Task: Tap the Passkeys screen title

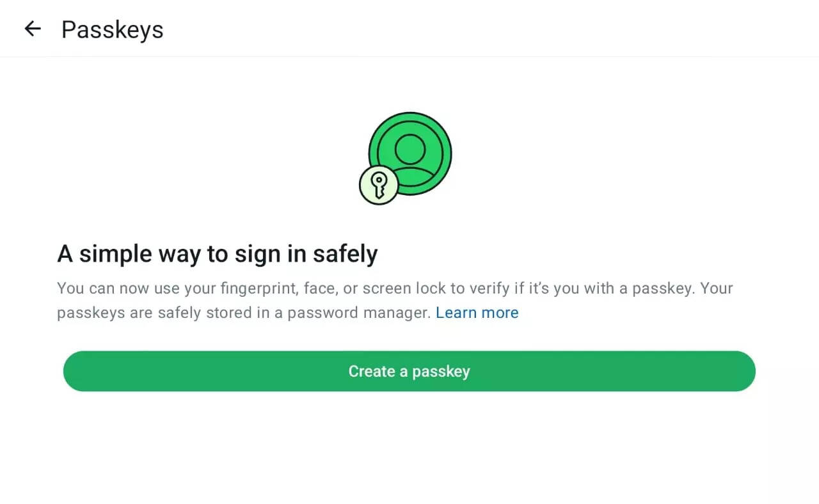Action: [112, 29]
